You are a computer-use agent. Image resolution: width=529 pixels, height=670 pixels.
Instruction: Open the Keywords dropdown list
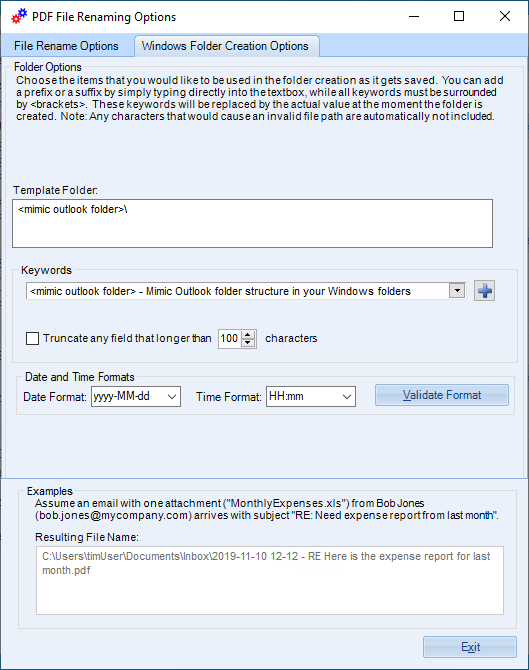tap(457, 291)
